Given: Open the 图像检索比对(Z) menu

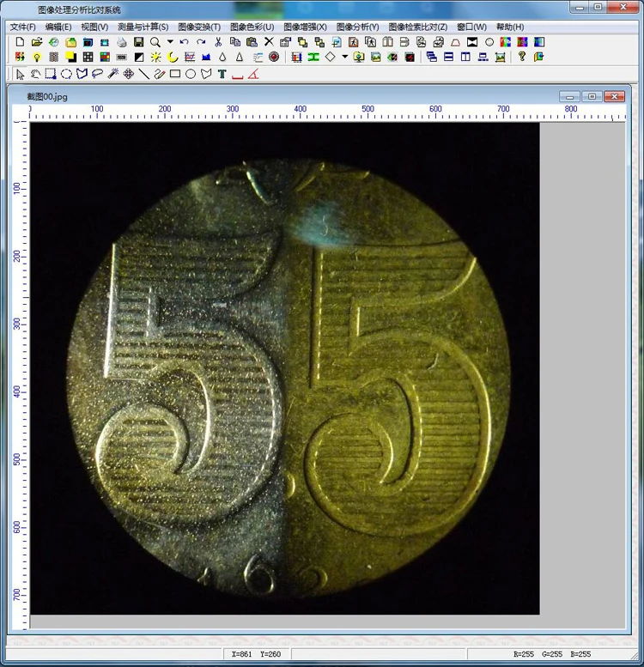Looking at the screenshot, I should pos(417,27).
